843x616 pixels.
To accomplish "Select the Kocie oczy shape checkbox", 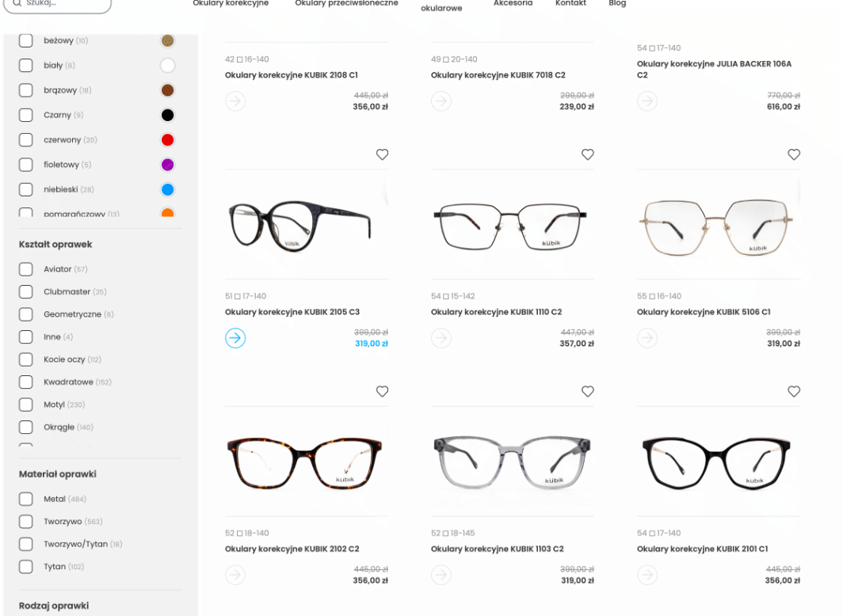I will click(x=26, y=359).
